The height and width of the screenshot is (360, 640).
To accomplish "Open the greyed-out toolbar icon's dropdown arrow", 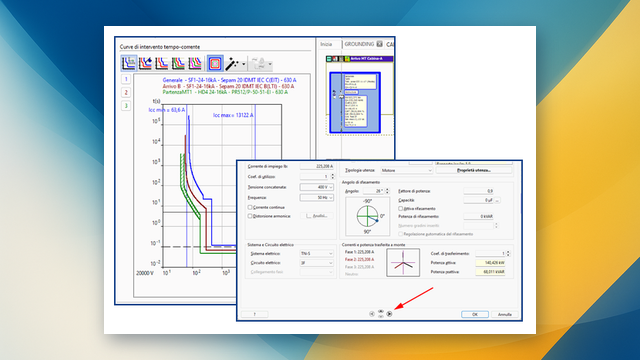I will (270, 64).
